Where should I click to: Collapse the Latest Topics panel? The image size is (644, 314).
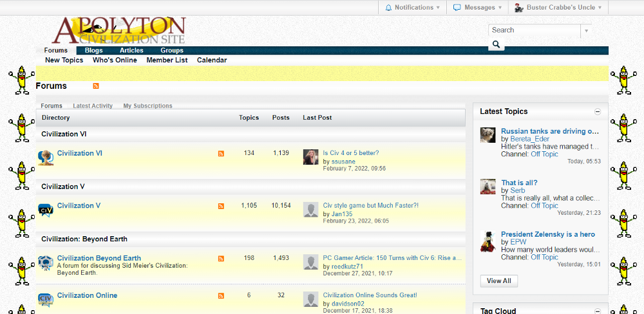(x=598, y=112)
